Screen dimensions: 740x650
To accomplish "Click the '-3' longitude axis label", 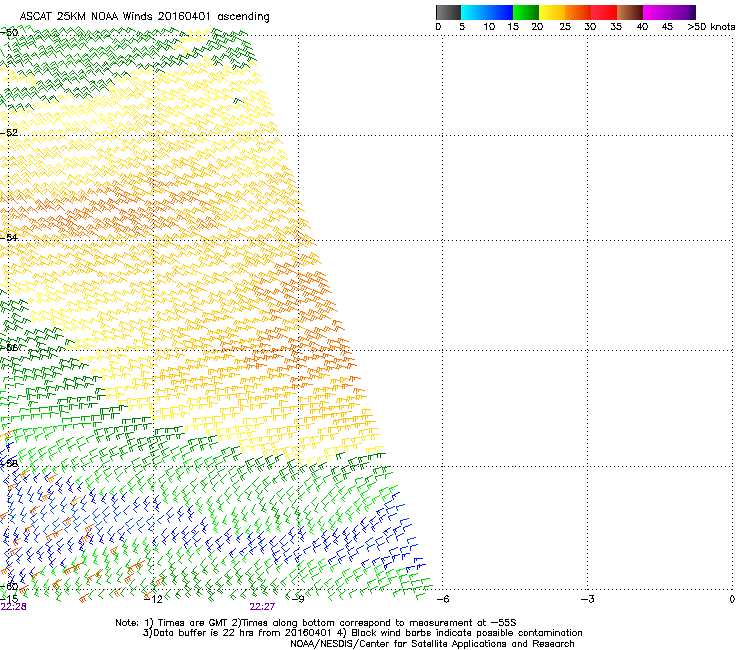I will pos(587,599).
